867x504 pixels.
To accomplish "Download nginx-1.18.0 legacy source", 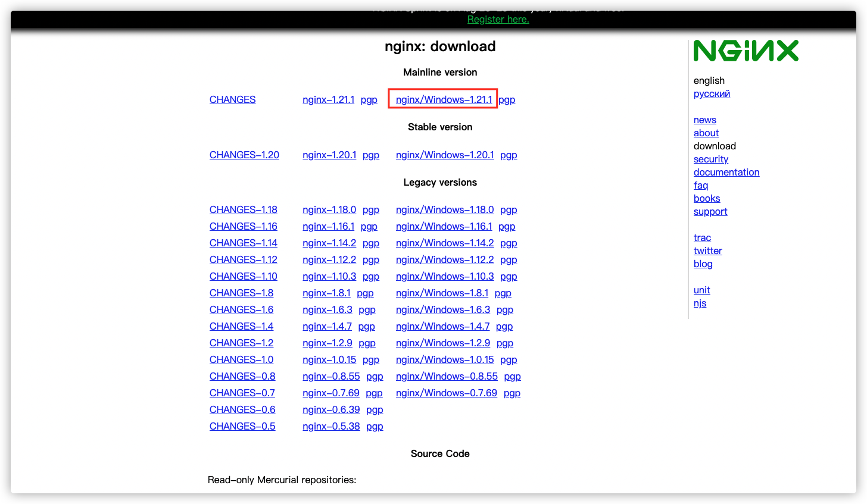I will pos(329,210).
